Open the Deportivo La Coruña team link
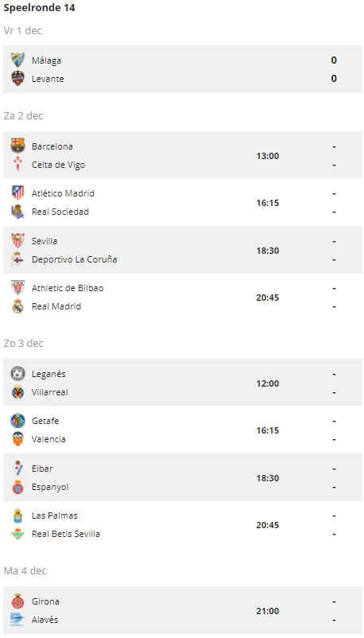 coord(75,259)
